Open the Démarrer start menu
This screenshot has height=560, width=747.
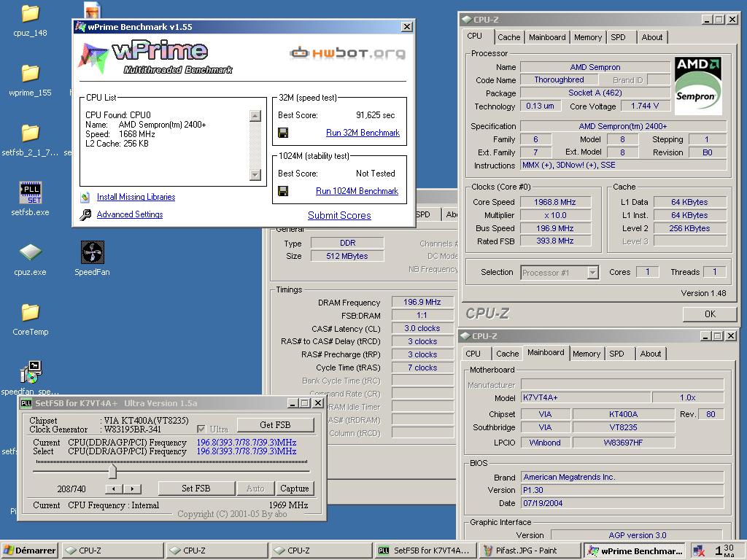coord(29,551)
